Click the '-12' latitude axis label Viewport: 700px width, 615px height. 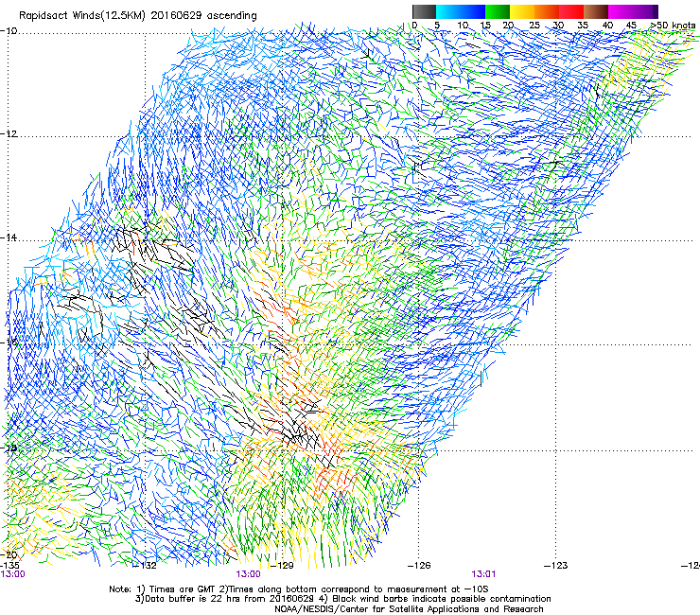coord(9,134)
